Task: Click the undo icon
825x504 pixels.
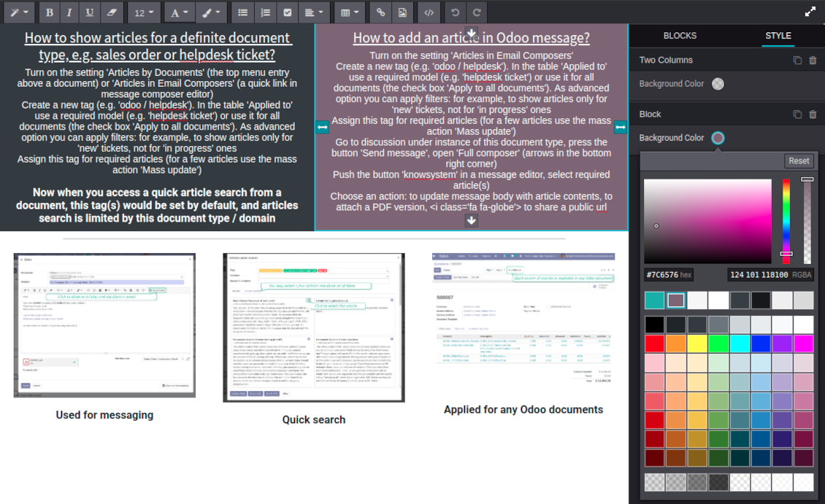Action: pos(455,12)
